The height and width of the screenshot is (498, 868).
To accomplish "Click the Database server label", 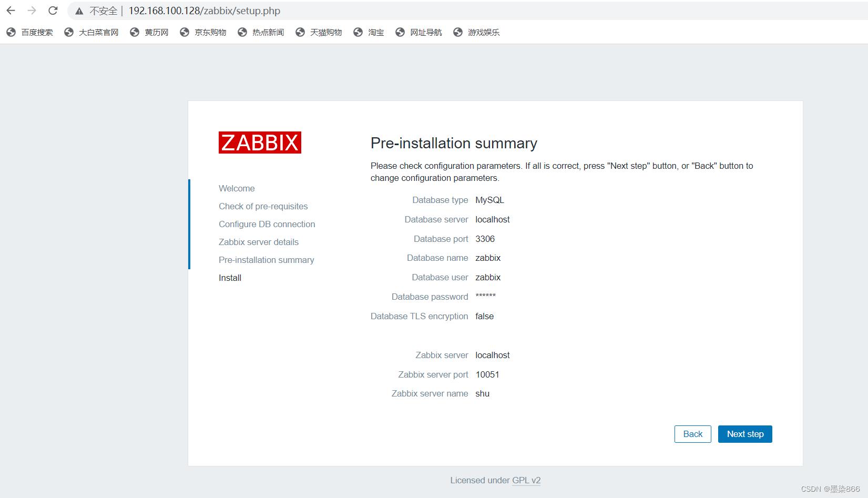I will [436, 219].
